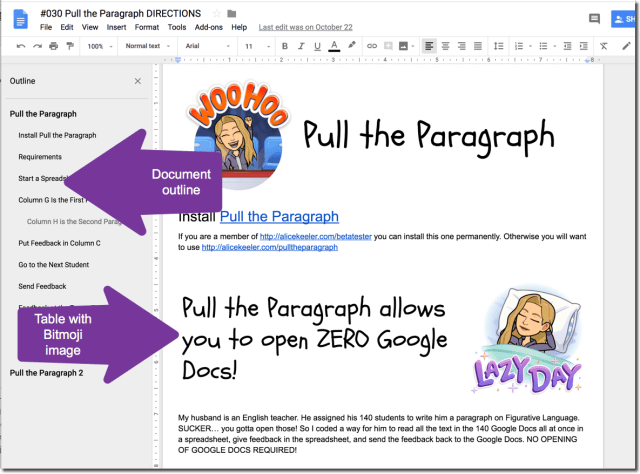The height and width of the screenshot is (474, 640).
Task: Select the Lazy Day Bitmoji image
Action: [x=529, y=339]
